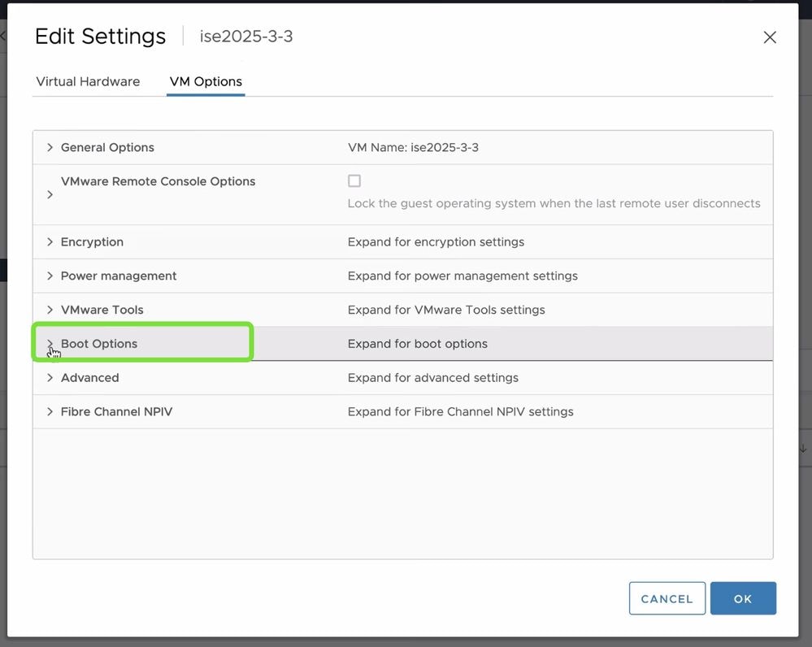Image resolution: width=812 pixels, height=647 pixels.
Task: Click the Advanced row label
Action: (x=89, y=378)
